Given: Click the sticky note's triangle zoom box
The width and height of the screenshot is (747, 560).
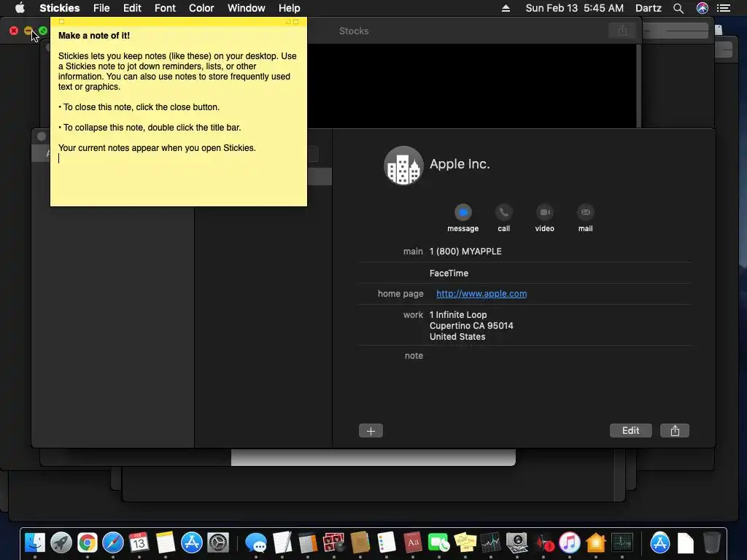Looking at the screenshot, I should click(287, 21).
